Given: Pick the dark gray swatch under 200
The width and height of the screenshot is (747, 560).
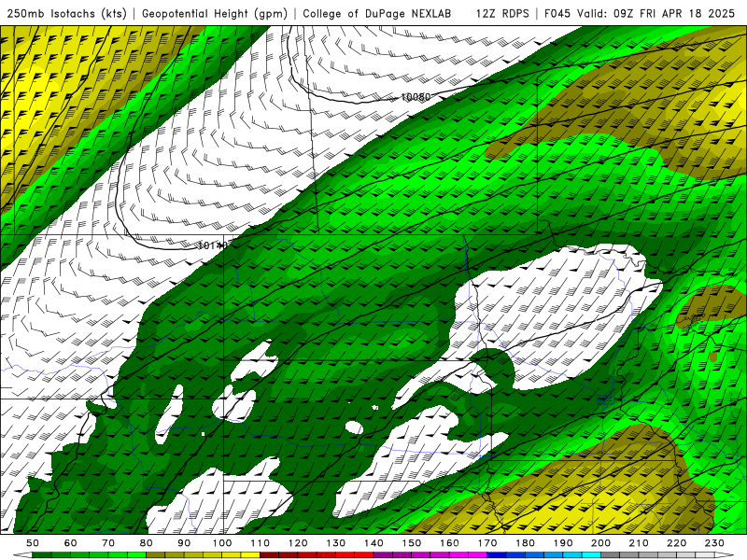Looking at the screenshot, I should [x=611, y=555].
